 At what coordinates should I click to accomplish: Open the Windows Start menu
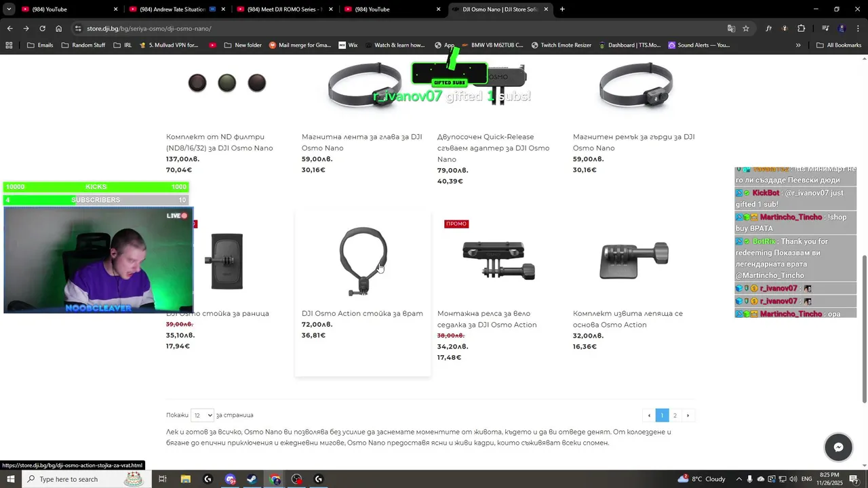[12, 479]
